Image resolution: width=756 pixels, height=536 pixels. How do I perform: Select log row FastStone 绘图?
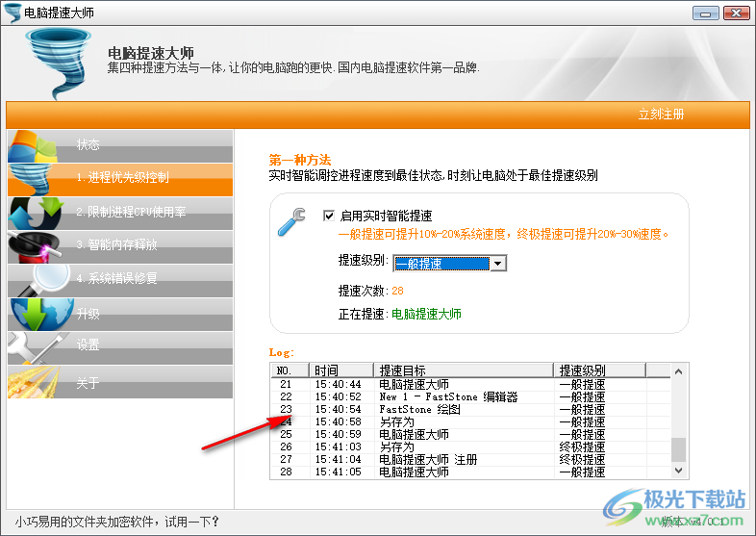(x=470, y=410)
